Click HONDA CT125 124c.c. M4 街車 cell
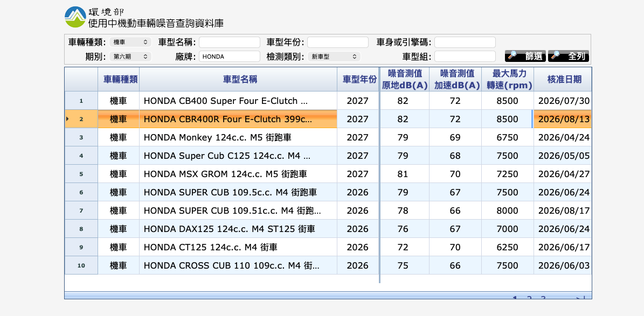644x316 pixels. pos(238,247)
